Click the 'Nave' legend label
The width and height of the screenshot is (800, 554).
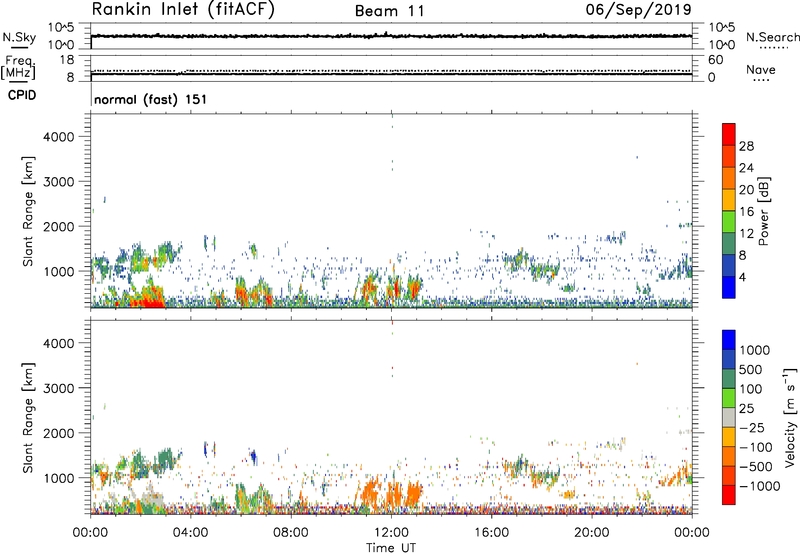(x=761, y=70)
